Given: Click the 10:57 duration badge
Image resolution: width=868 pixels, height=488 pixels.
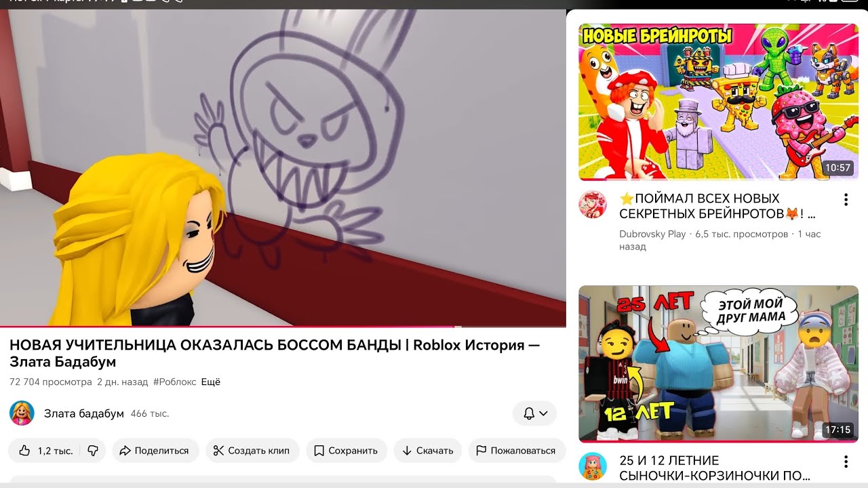Looking at the screenshot, I should point(837,167).
